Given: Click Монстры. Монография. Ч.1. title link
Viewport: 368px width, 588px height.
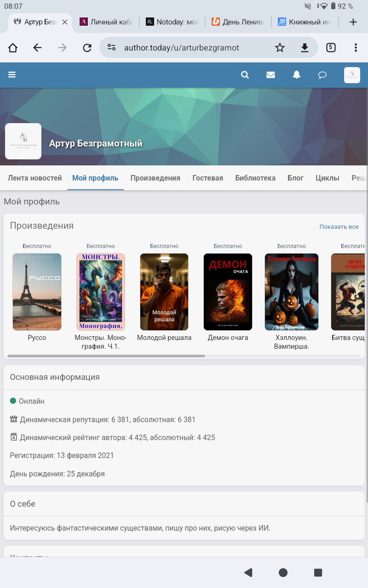Looking at the screenshot, I should click(x=101, y=342).
